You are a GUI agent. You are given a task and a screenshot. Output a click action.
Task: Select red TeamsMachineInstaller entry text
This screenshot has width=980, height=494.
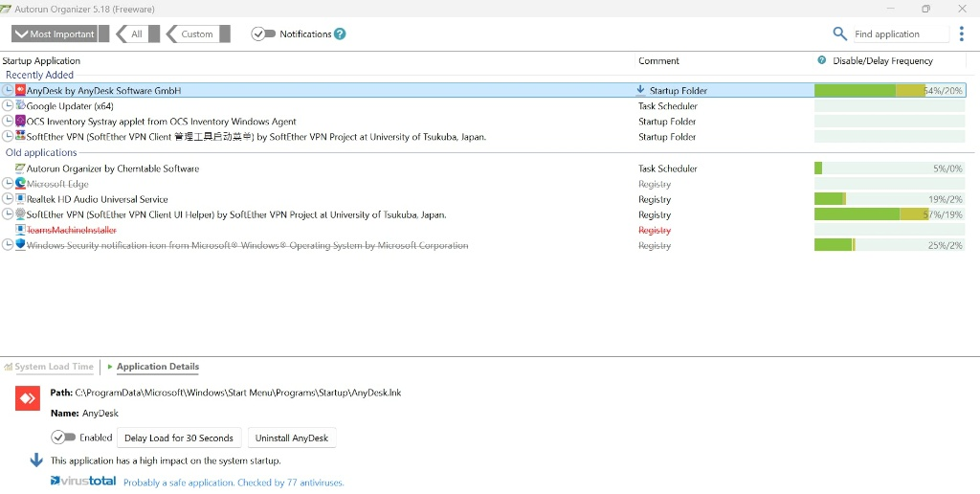point(71,230)
